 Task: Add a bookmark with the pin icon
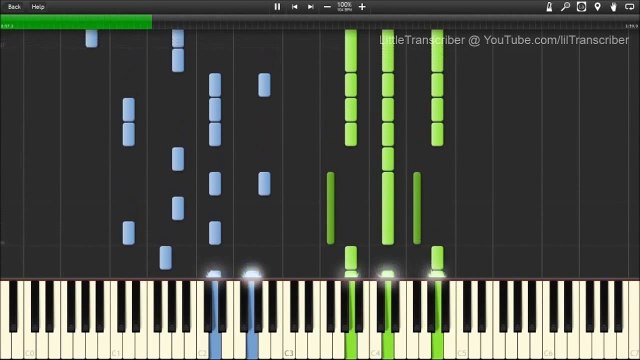tap(598, 7)
